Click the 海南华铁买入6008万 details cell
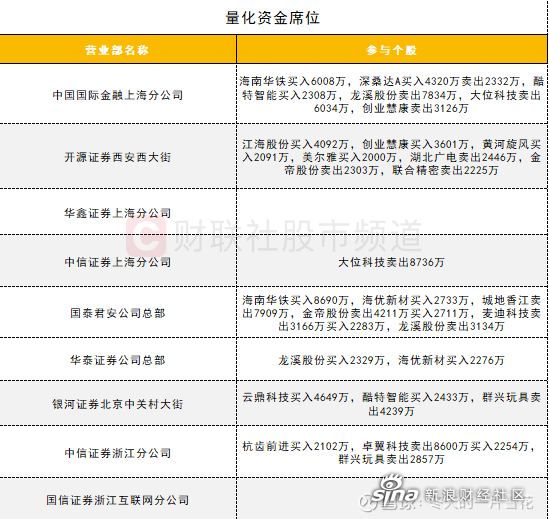Image resolution: width=549 pixels, height=519 pixels. (392, 95)
